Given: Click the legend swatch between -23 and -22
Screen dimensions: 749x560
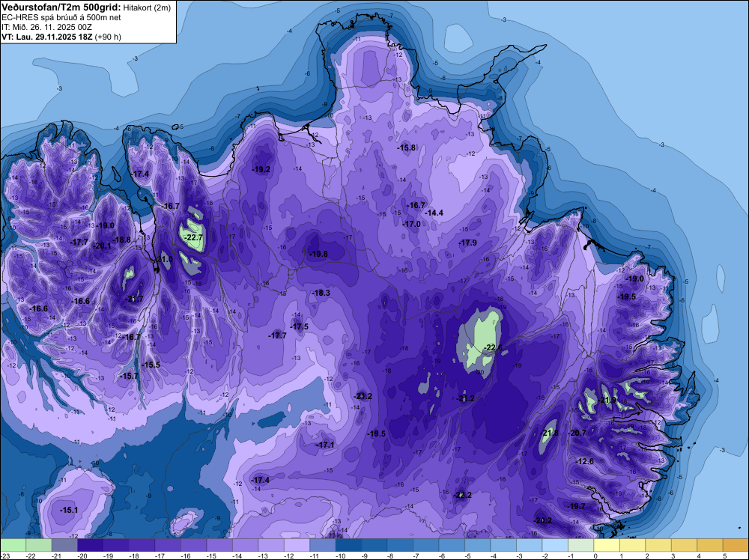Looking at the screenshot, I should click(13, 545).
